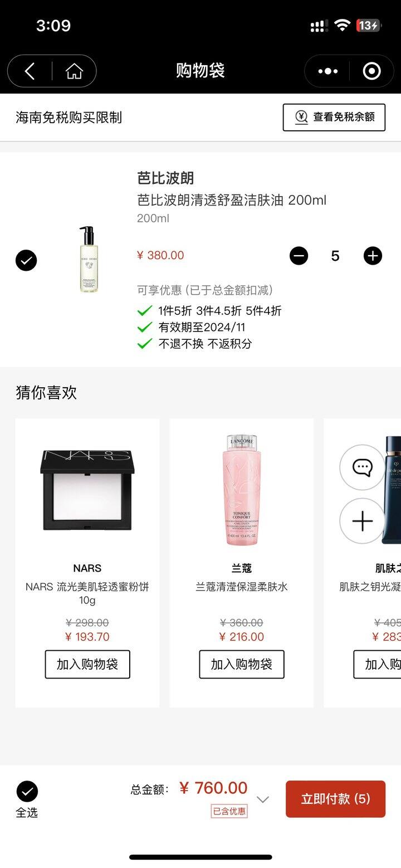Go to home via house icon
Screen dimensions: 401x868
point(74,71)
